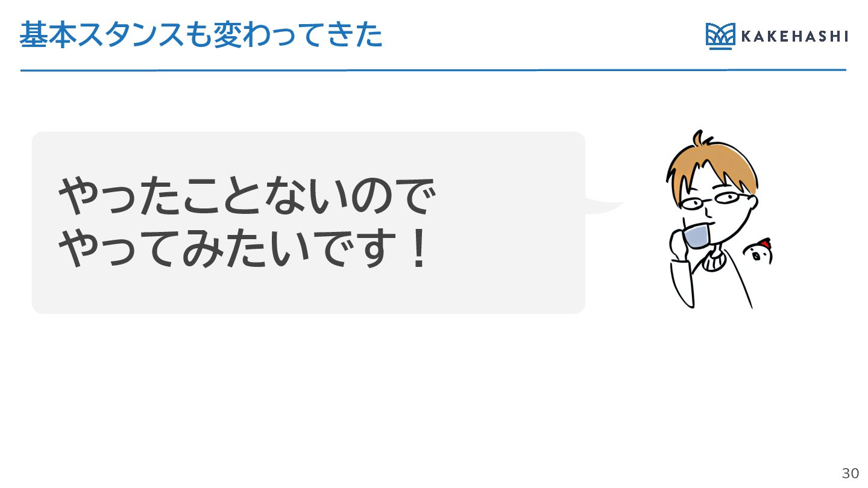Click the speech bubble's pointed tail
Screen dimensions: 868x488
click(604, 206)
